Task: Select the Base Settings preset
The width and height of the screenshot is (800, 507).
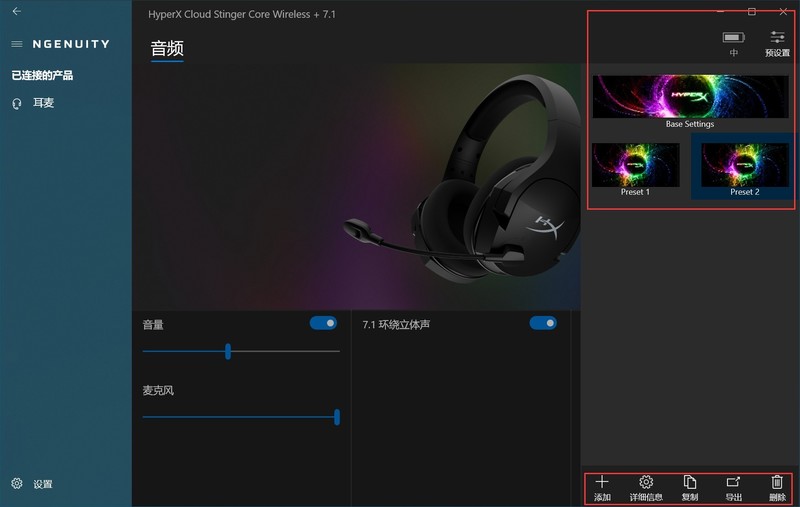Action: coord(690,102)
